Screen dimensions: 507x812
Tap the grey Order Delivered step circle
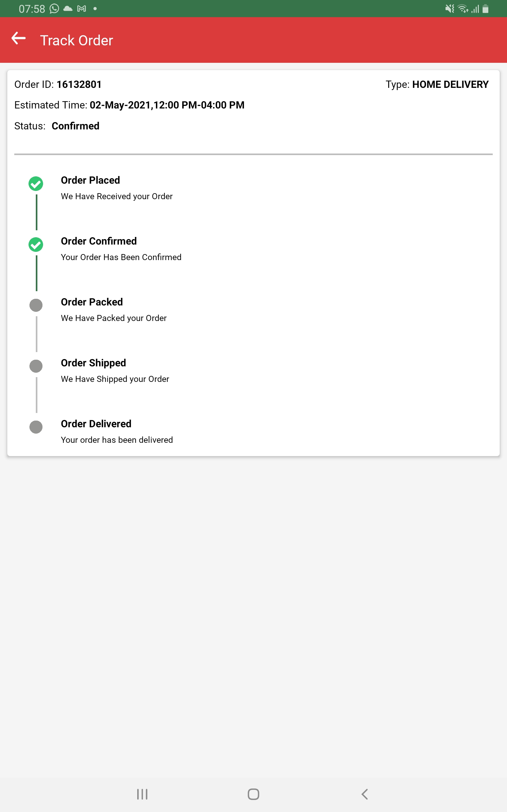(36, 427)
